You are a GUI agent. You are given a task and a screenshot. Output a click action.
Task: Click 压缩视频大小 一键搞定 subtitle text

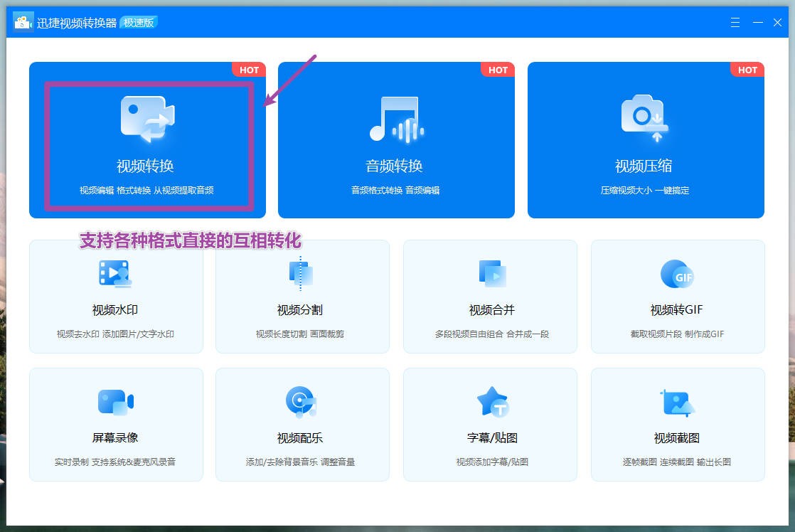(x=646, y=188)
